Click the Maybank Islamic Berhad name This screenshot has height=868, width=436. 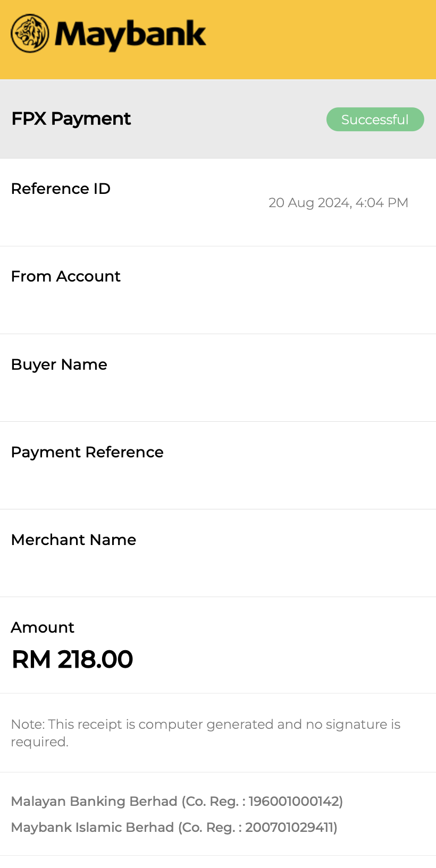pos(93,827)
